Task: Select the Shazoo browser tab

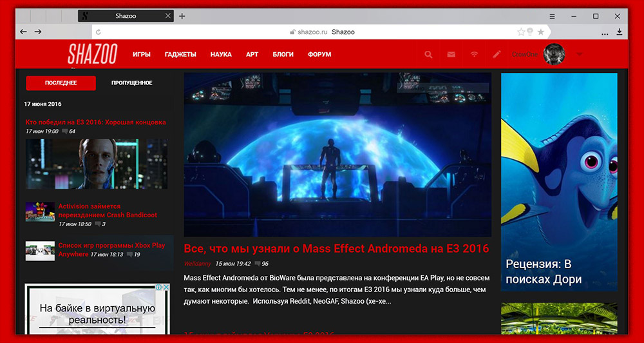Action: (126, 16)
